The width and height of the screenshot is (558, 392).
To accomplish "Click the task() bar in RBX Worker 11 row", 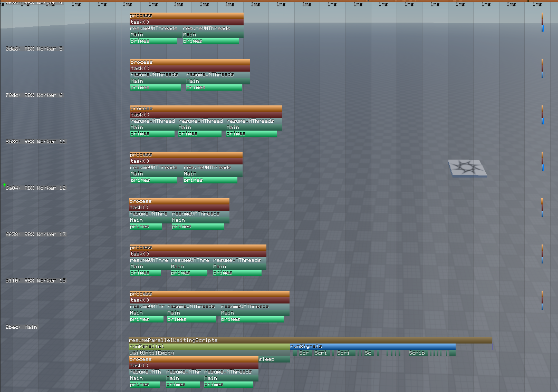I will [x=186, y=161].
